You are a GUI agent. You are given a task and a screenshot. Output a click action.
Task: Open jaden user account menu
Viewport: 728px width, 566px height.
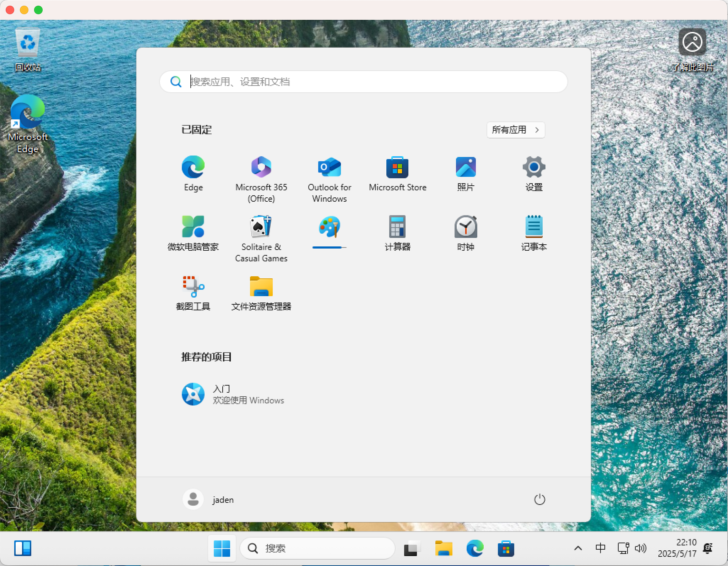(x=209, y=499)
